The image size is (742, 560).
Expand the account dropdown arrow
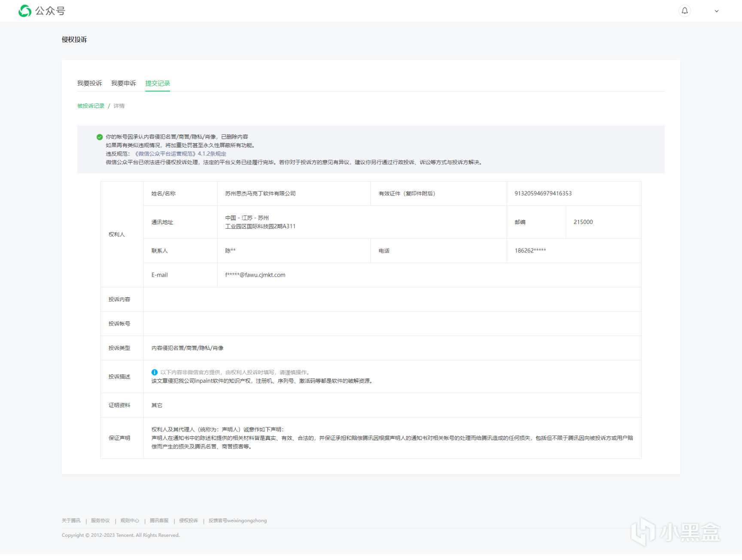(717, 11)
